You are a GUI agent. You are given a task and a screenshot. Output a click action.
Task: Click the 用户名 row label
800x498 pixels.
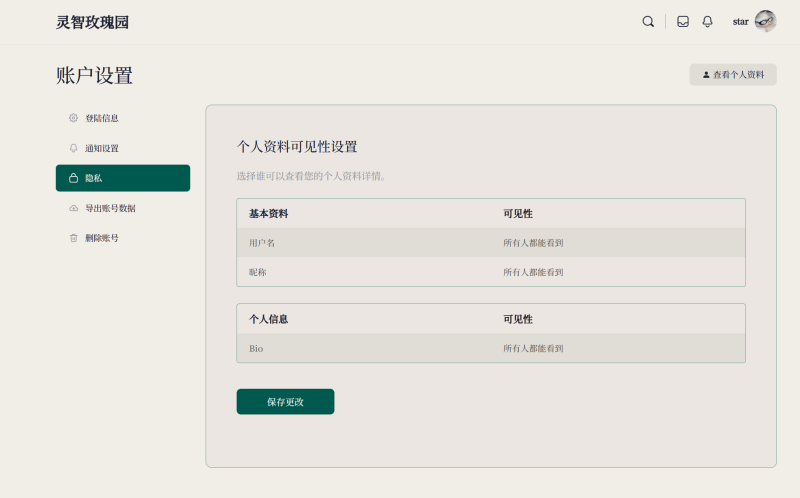point(262,243)
